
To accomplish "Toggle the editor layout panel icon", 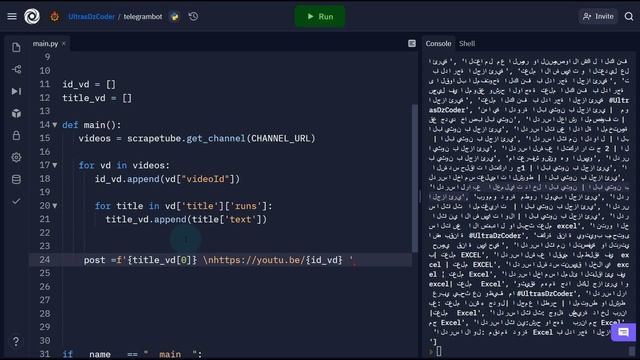I will click(x=412, y=43).
